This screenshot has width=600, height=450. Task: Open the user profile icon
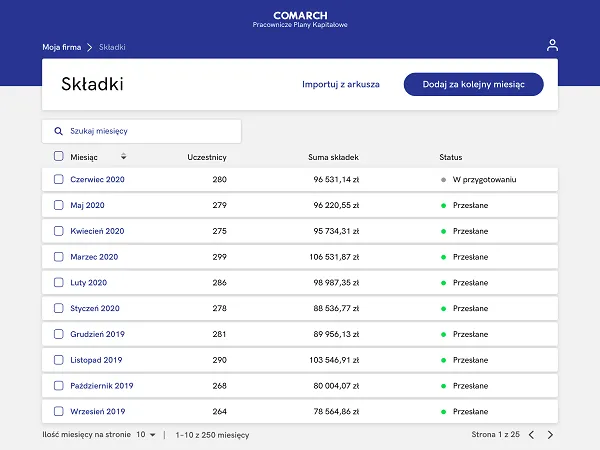[552, 45]
